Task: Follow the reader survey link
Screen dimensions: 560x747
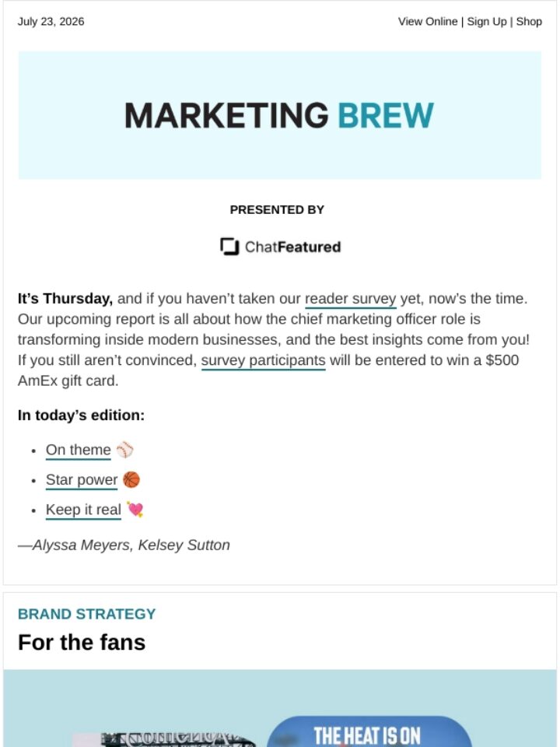Action: (350, 299)
